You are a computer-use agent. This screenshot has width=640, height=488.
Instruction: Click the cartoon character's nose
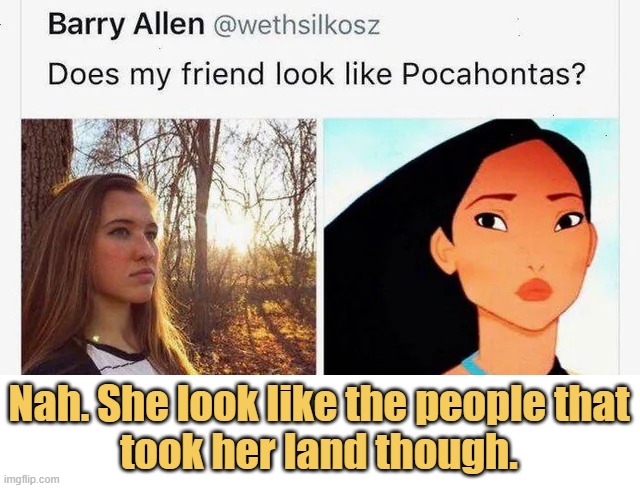pos(534,266)
